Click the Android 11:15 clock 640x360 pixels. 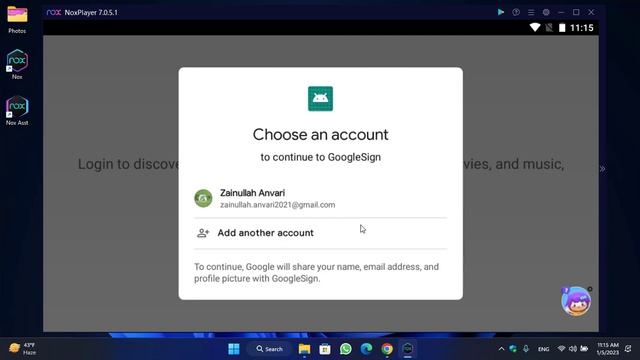(x=582, y=28)
